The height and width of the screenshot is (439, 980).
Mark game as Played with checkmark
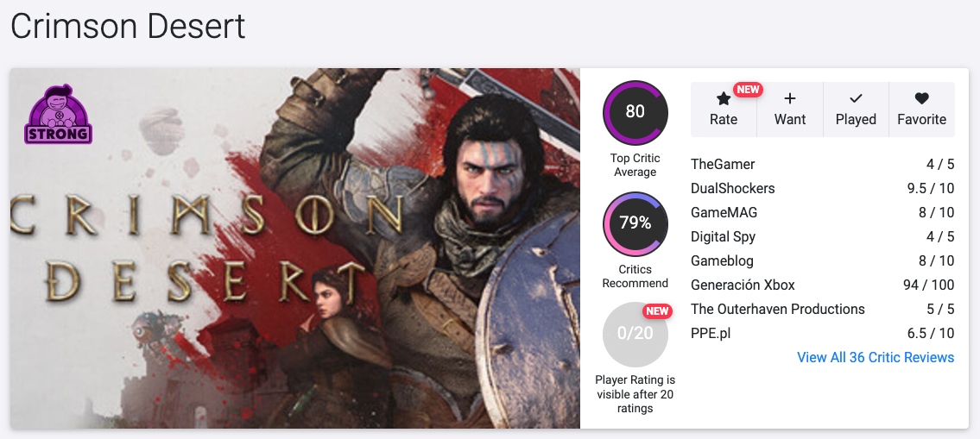(856, 99)
